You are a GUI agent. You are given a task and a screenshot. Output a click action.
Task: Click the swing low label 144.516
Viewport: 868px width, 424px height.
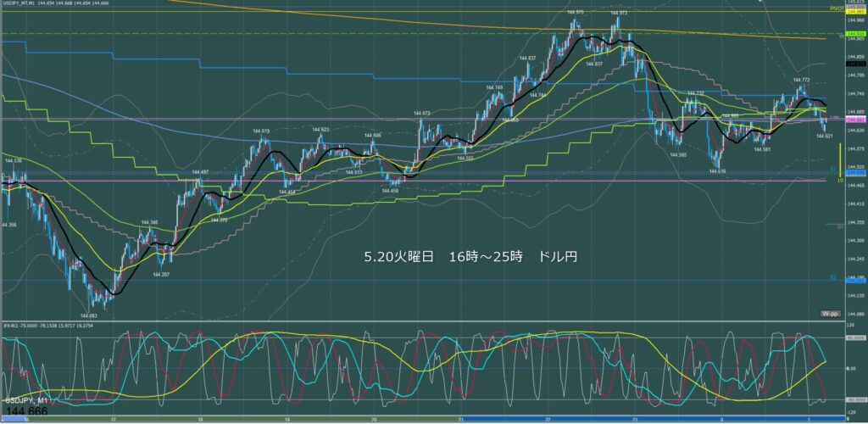click(x=717, y=171)
